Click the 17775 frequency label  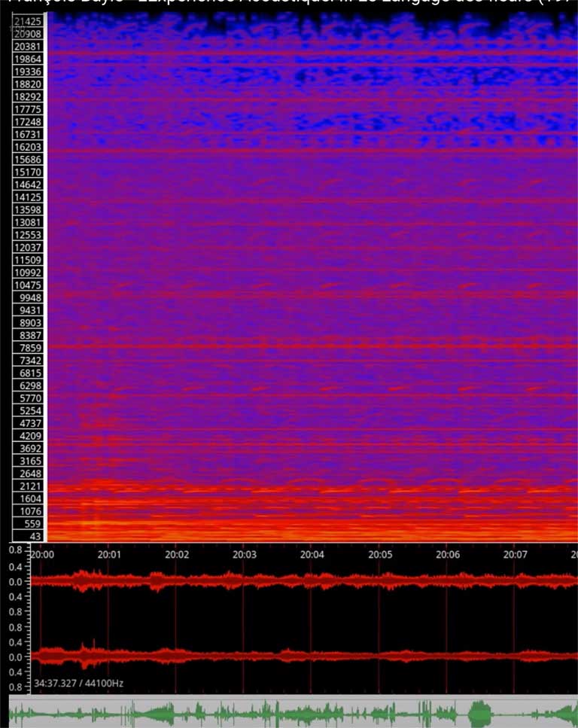pos(28,109)
